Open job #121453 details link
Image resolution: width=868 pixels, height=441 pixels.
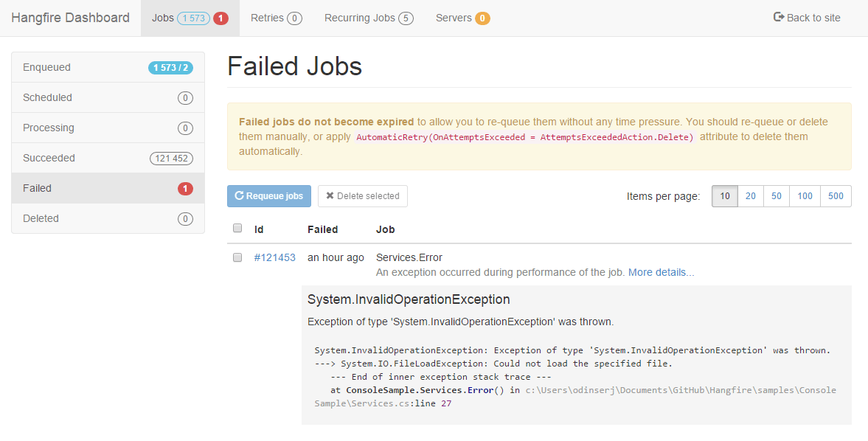tap(274, 257)
